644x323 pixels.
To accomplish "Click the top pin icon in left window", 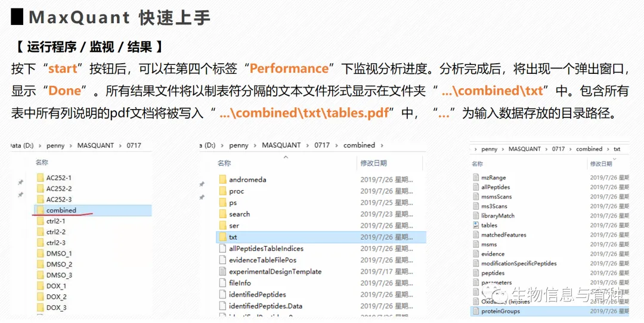I will tap(20, 182).
